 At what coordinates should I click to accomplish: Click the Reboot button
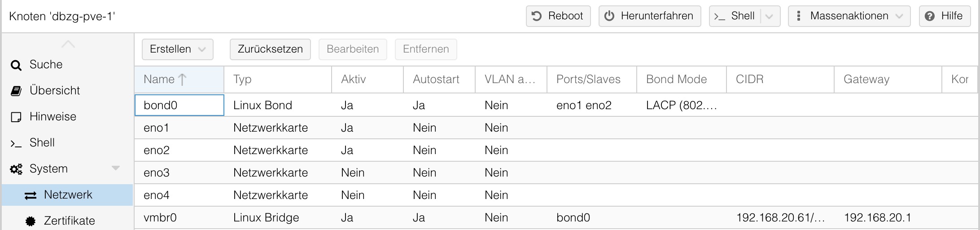coord(558,16)
